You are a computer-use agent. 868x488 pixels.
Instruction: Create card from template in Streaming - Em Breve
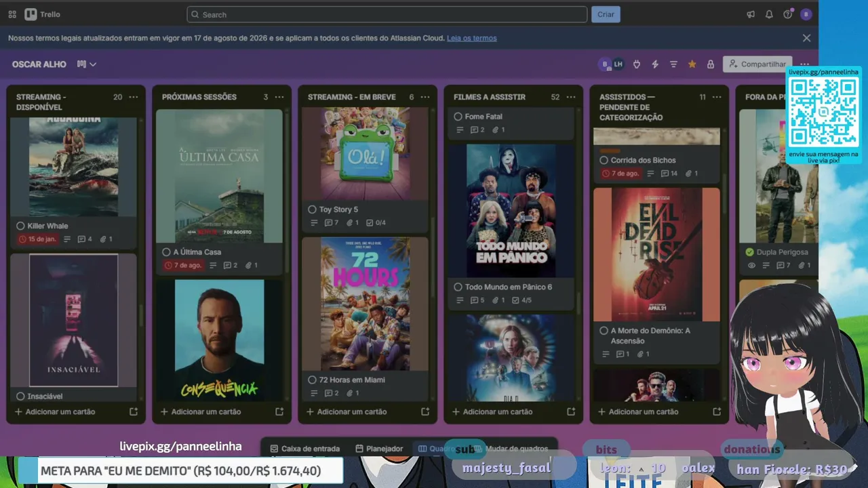(425, 411)
